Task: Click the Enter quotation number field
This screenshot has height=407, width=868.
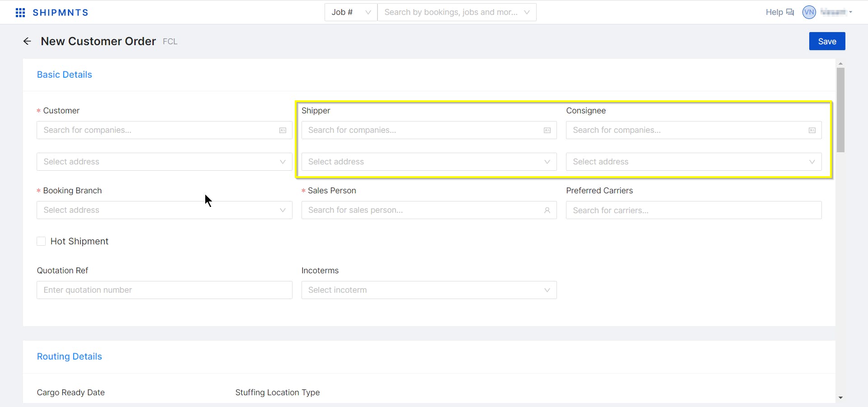Action: [164, 290]
